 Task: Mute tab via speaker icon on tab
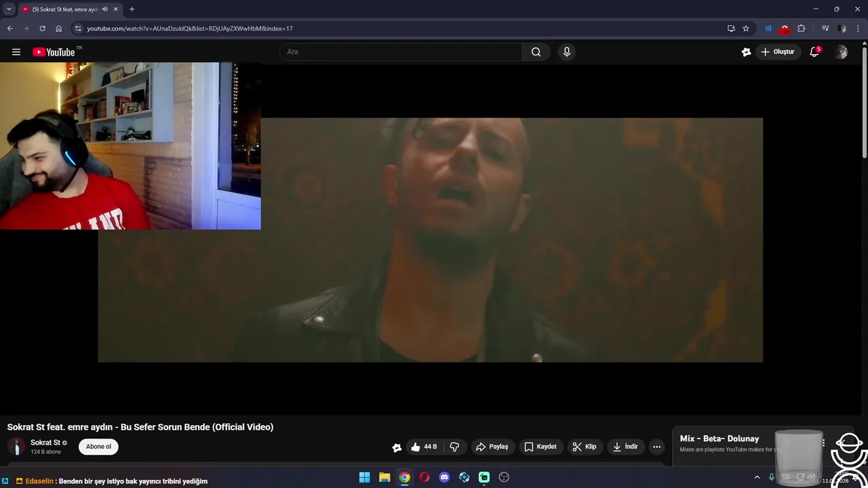tap(104, 9)
